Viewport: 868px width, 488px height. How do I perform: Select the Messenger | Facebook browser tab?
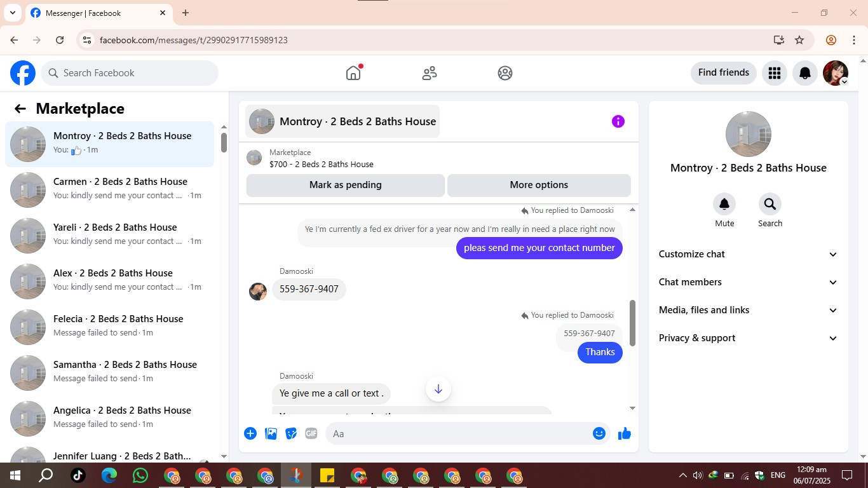click(98, 13)
